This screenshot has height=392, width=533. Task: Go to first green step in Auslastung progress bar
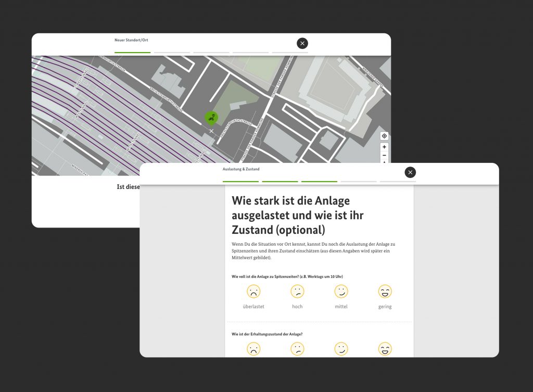point(240,181)
